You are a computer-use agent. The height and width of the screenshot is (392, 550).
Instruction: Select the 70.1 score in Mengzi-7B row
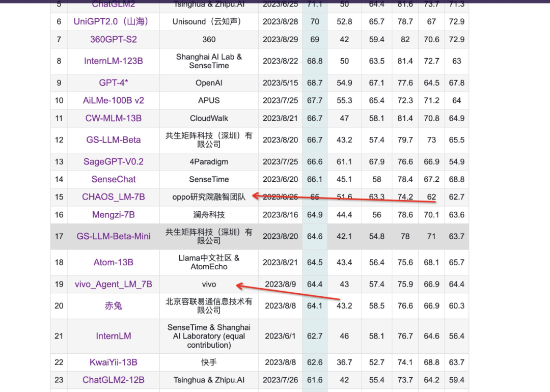(431, 215)
